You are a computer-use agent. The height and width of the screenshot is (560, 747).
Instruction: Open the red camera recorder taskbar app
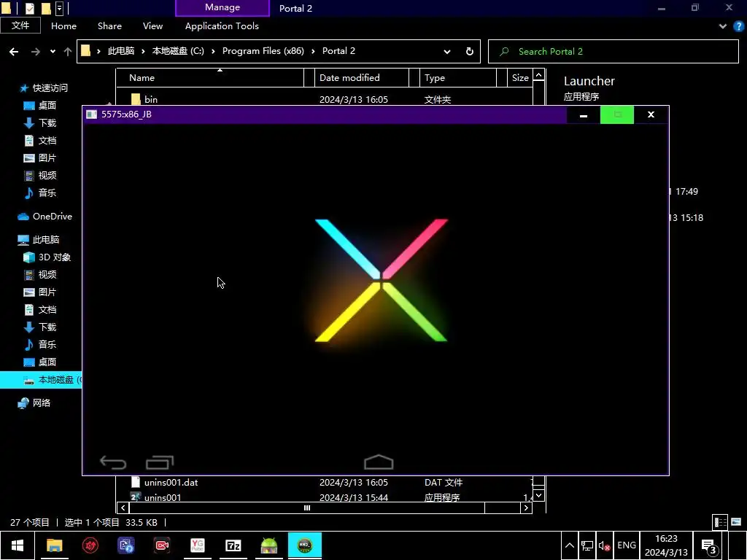coord(162,545)
